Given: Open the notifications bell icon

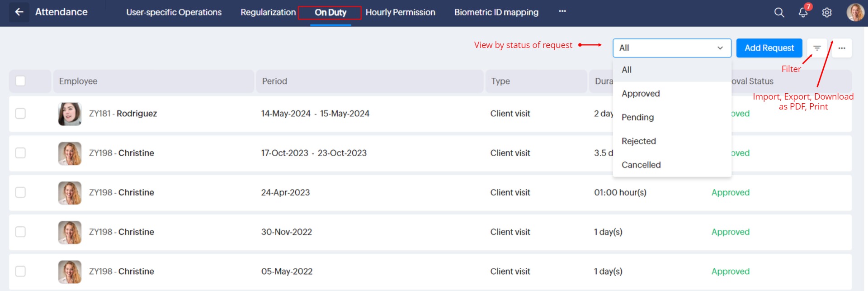Looking at the screenshot, I should [803, 13].
